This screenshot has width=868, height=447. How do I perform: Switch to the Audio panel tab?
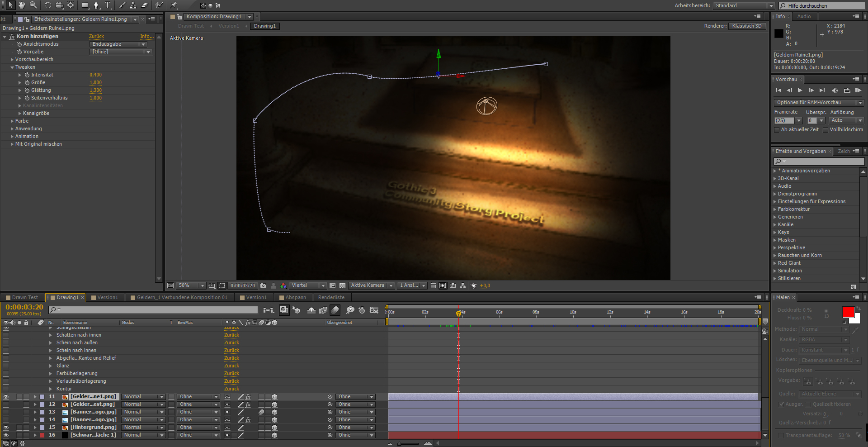[x=804, y=16]
